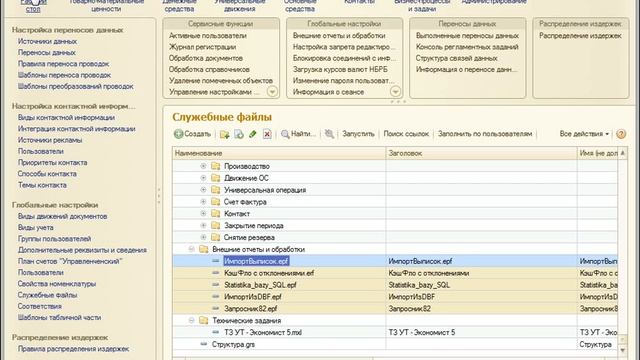Open Источники данных in the sidebar
This screenshot has height=360, width=640.
pyautogui.click(x=47, y=41)
